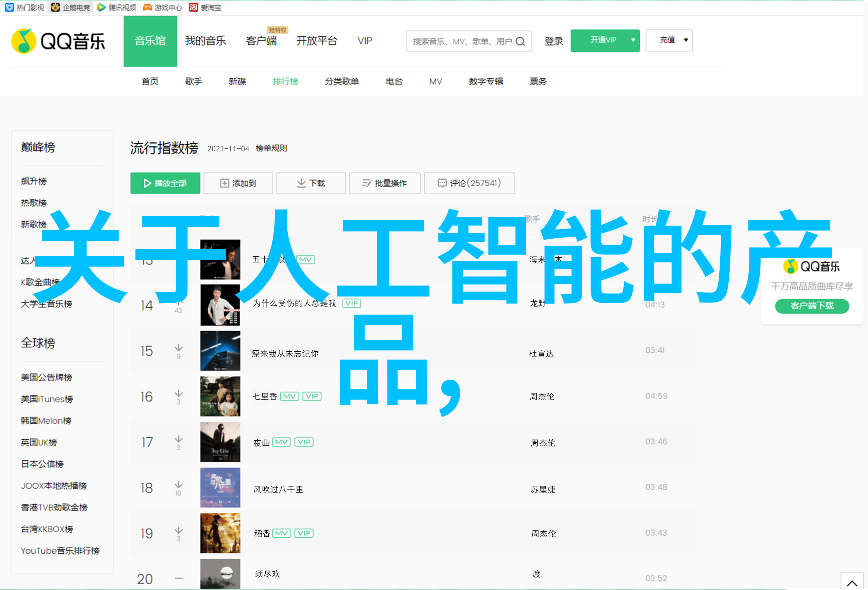Click VIP badge next to 夜曲
This screenshot has height=590, width=868.
pyautogui.click(x=304, y=442)
